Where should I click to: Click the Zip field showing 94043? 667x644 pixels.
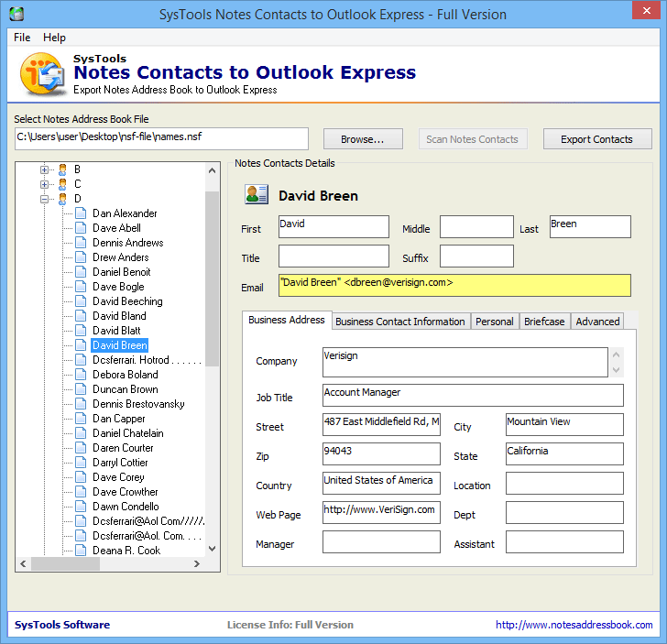point(381,453)
